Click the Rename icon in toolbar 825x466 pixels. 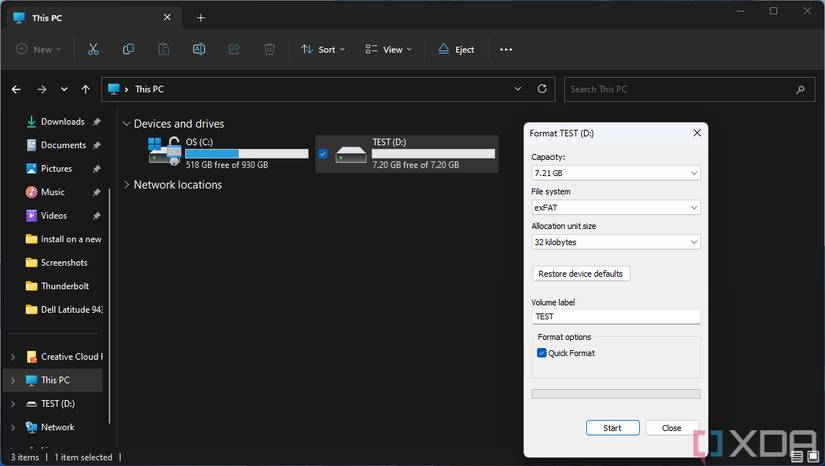(x=199, y=49)
